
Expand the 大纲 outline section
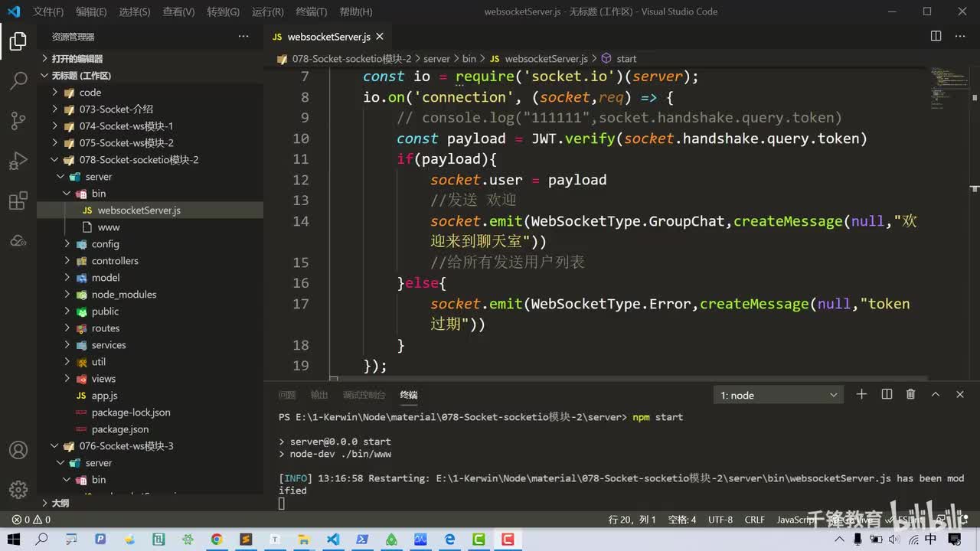(150, 503)
